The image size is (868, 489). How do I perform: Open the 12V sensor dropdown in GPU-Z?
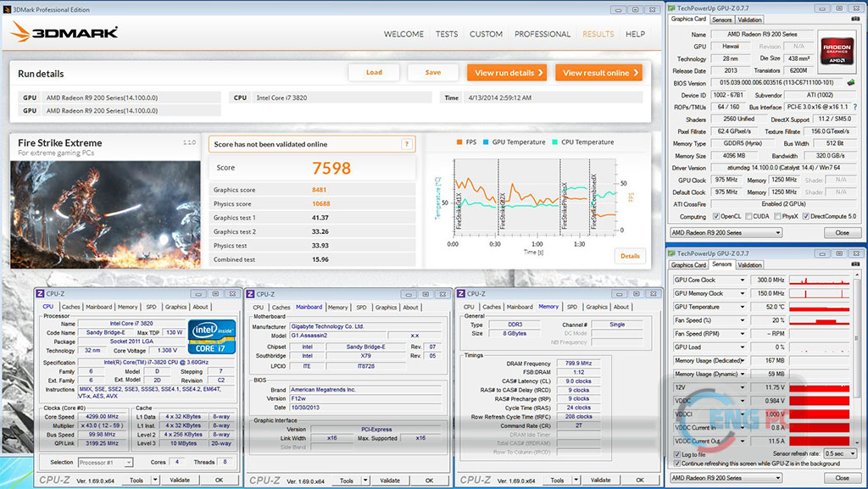pyautogui.click(x=743, y=387)
